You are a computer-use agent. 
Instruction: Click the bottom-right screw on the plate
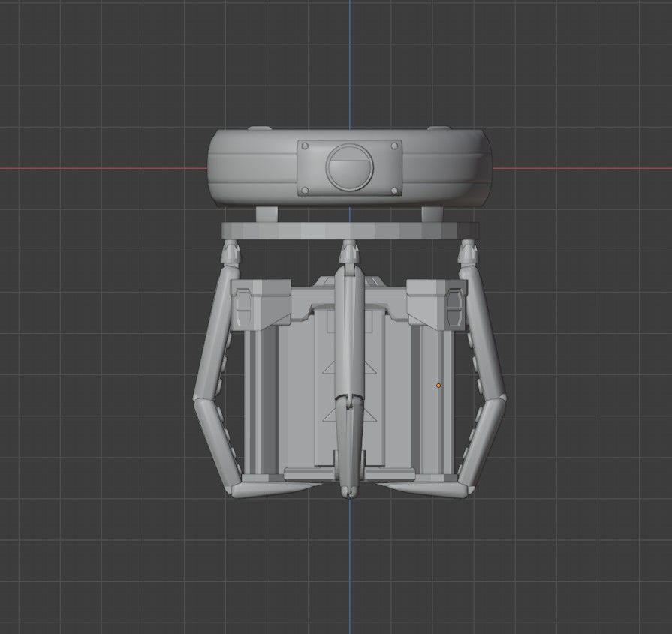[x=395, y=191]
